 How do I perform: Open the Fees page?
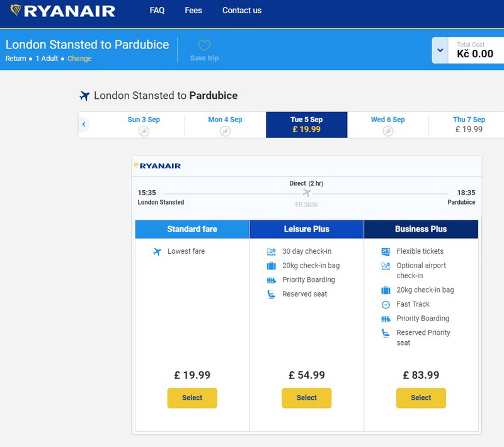coord(193,10)
